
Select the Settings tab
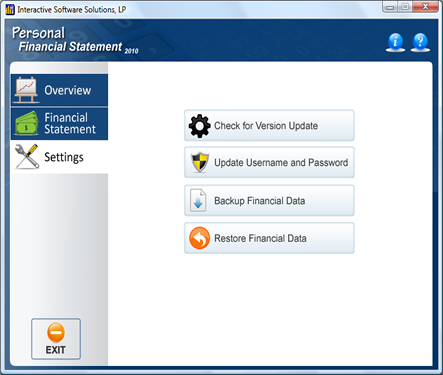coord(59,157)
